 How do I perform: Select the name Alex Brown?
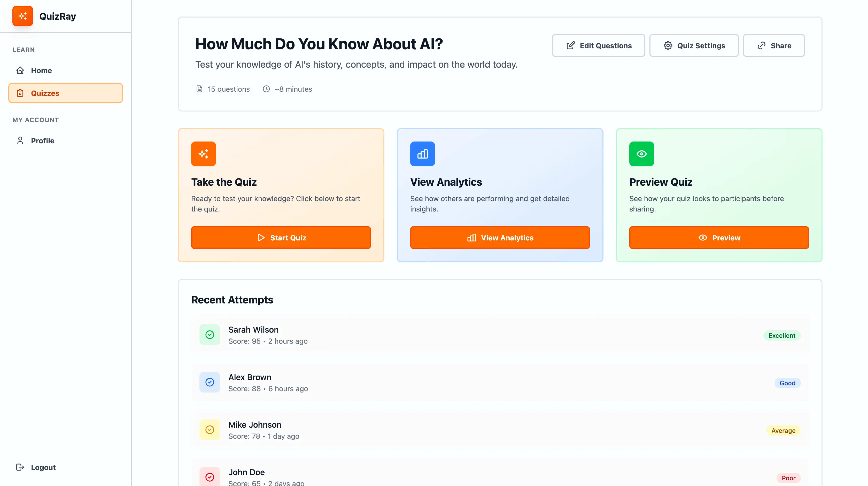pos(250,377)
